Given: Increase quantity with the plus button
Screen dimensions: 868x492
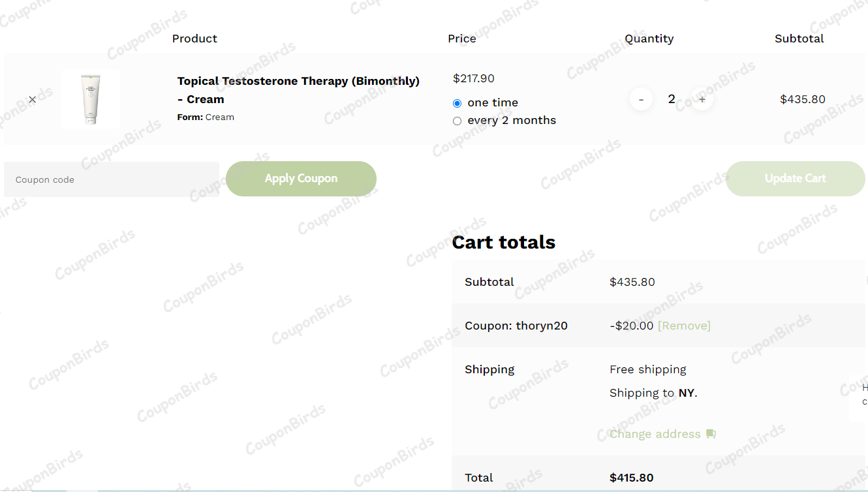Looking at the screenshot, I should click(x=702, y=99).
